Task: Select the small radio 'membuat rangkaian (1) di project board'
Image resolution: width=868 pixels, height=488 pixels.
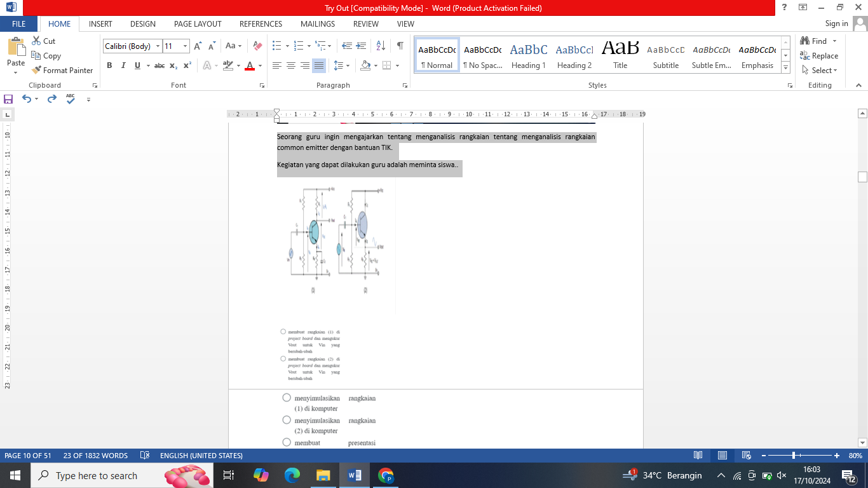Action: coord(283,332)
